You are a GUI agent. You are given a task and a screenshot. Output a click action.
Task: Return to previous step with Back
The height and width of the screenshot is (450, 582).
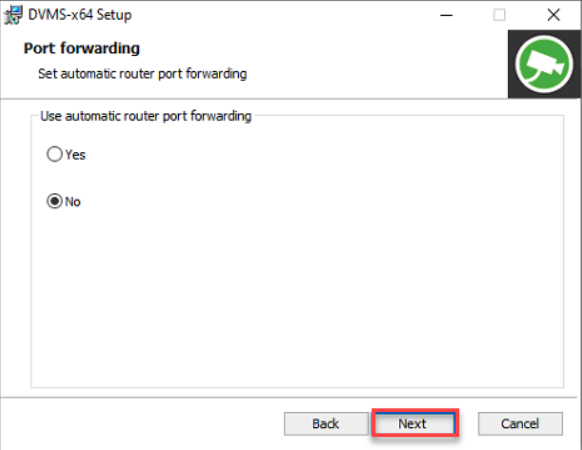click(326, 423)
